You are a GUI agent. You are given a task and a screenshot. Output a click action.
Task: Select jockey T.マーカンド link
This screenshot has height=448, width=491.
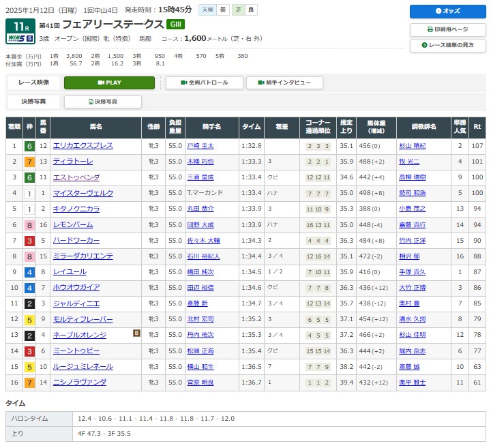point(203,193)
